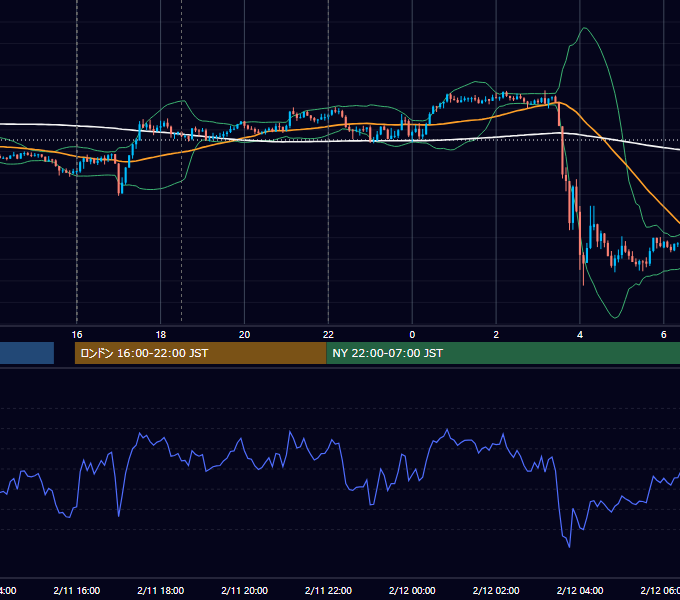
Task: Click the '2/11 22:00' timestamp label
Action: click(328, 590)
